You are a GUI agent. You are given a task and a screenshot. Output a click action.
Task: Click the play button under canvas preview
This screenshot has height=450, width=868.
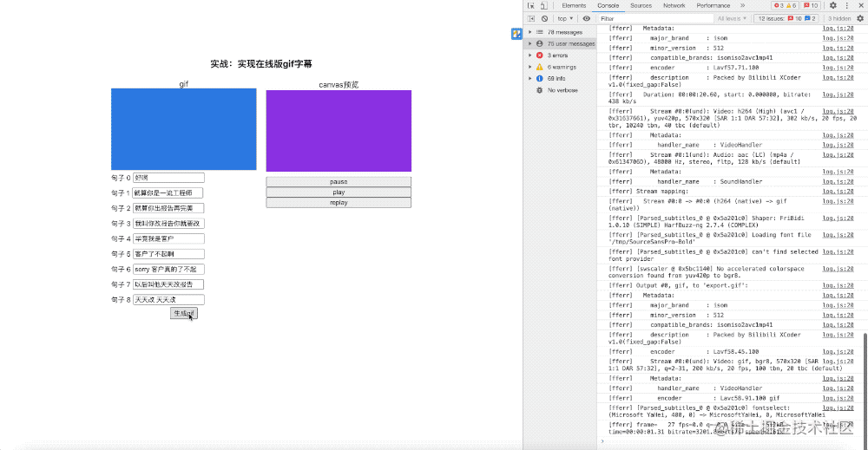point(339,192)
